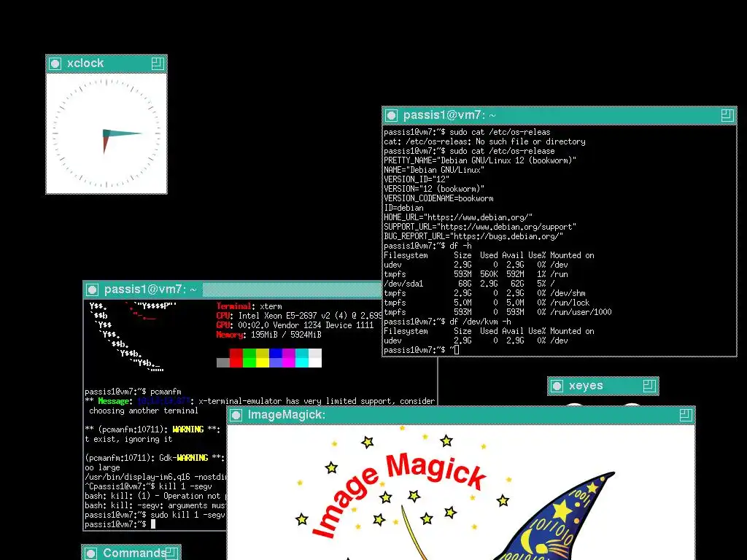Maximize the ImageMagick window
The height and width of the screenshot is (560, 747).
click(x=686, y=415)
